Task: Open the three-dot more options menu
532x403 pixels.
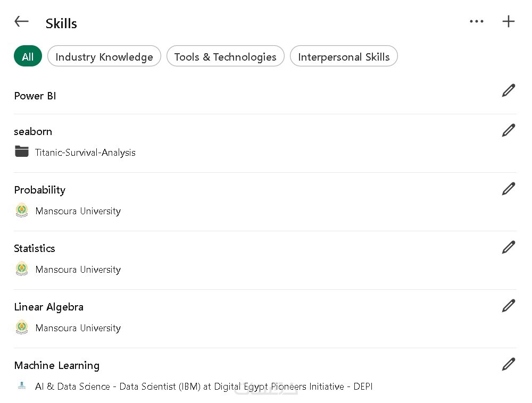Action: coord(477,22)
